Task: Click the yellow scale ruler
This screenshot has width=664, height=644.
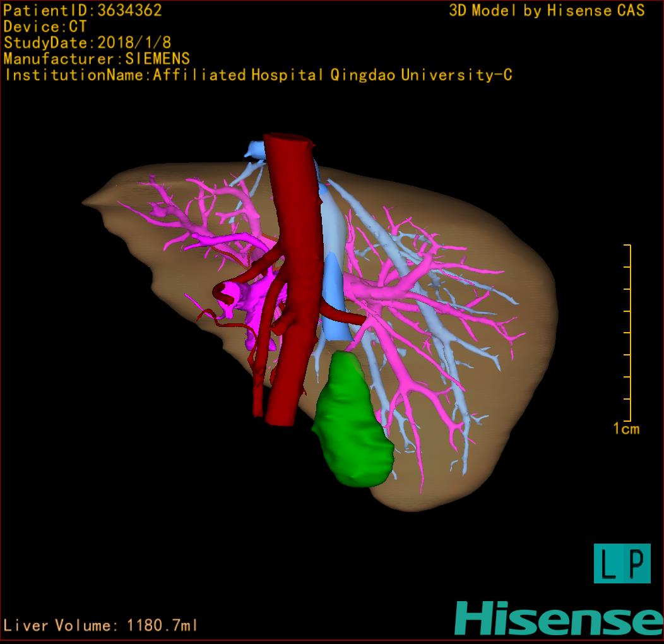Action: (629, 332)
